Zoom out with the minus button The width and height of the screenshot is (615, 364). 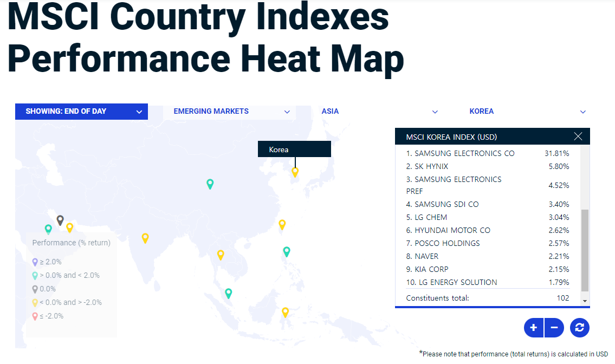[554, 328]
